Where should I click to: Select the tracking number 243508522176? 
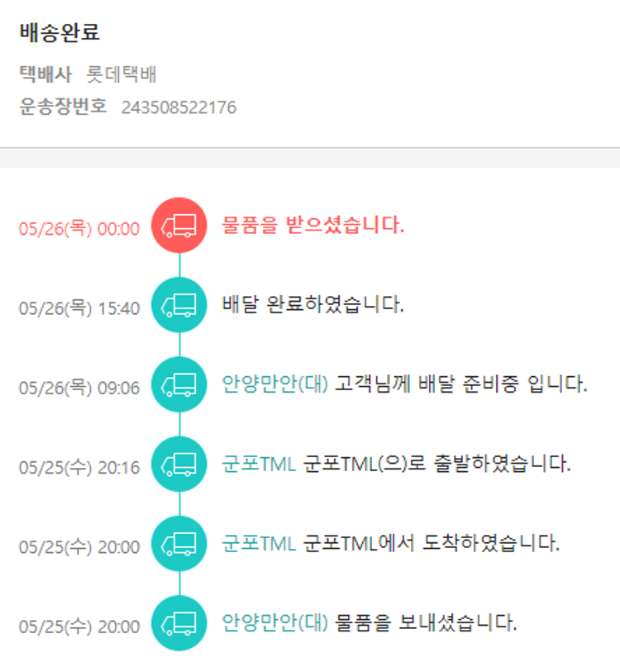coord(179,107)
